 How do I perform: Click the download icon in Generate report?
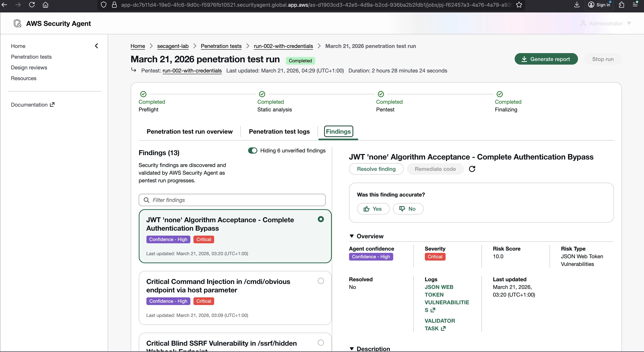524,59
